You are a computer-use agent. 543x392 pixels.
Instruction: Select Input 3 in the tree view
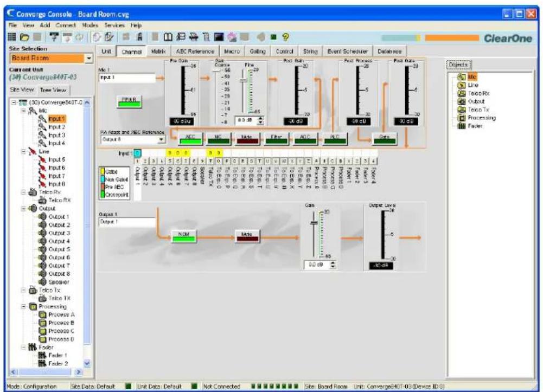tap(56, 135)
